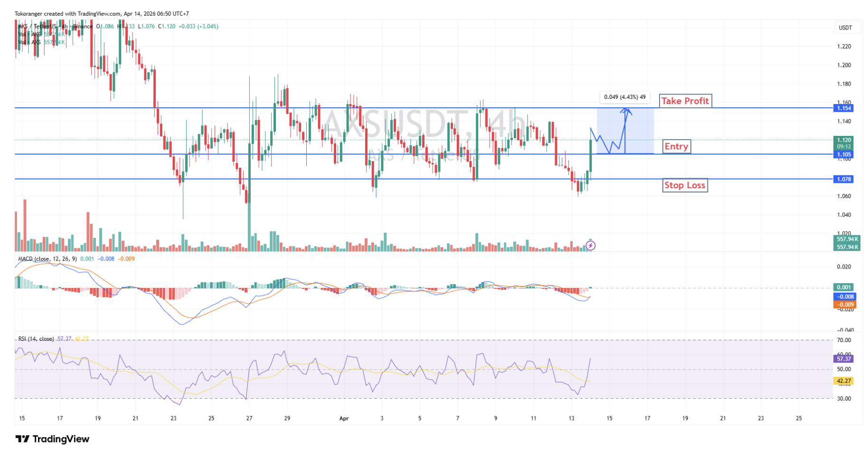868x460 pixels.
Task: Select the Stop Loss label
Action: [684, 185]
